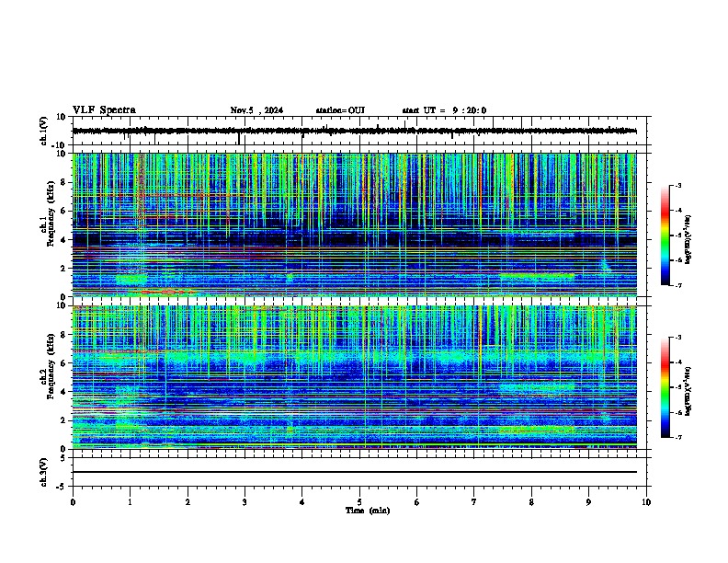Click the flat ch.3 voltage line
The image size is (728, 563).
[x=354, y=472]
